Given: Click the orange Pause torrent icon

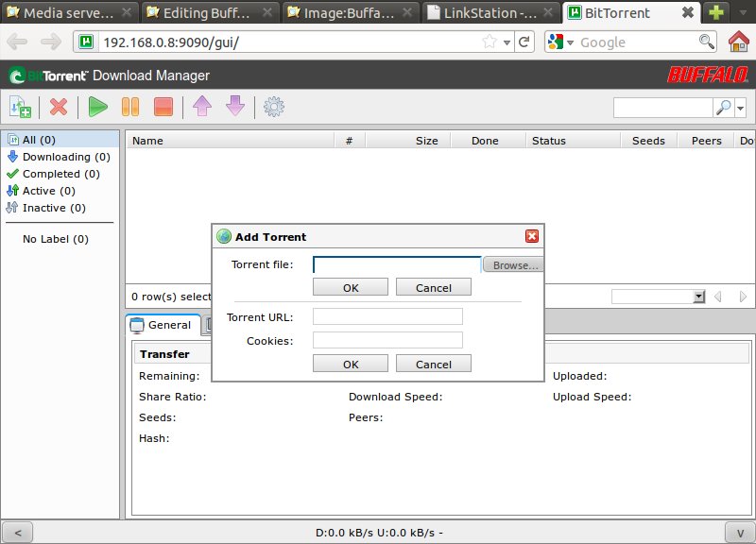Looking at the screenshot, I should coord(130,107).
